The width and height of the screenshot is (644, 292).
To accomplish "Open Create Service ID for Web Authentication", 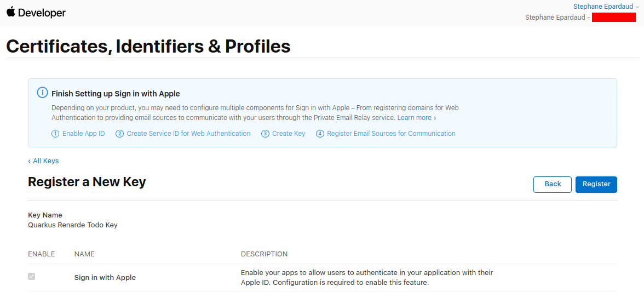I will click(188, 134).
